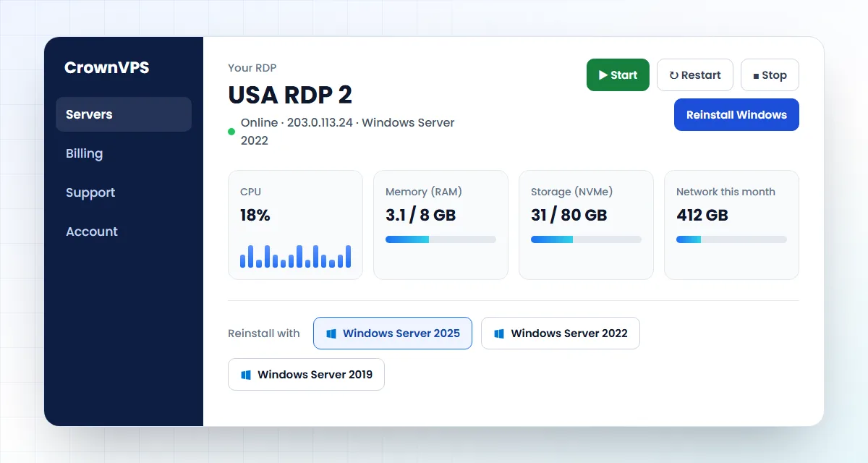The image size is (868, 463).
Task: Click the Windows logo on Server 2025 option
Action: point(331,334)
